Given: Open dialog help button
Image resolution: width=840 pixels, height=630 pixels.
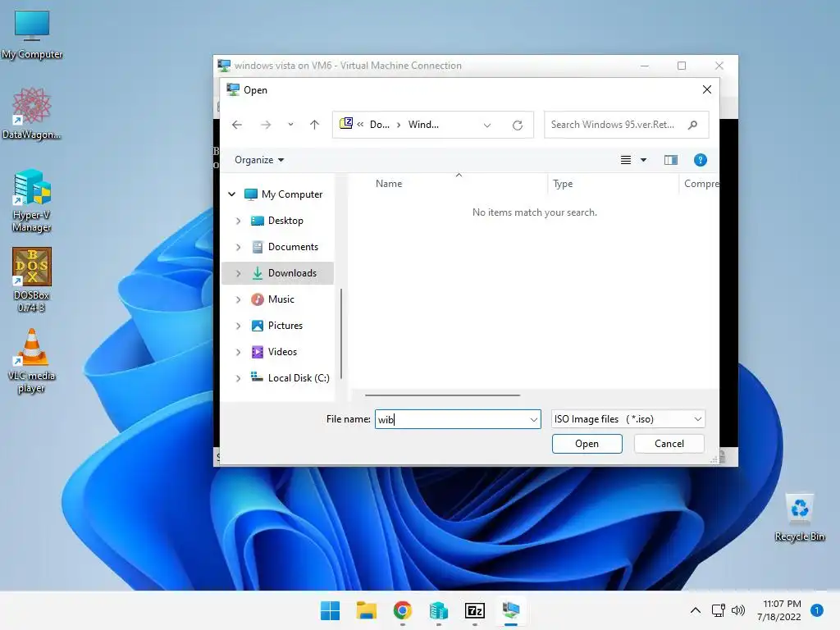Looking at the screenshot, I should pos(701,160).
